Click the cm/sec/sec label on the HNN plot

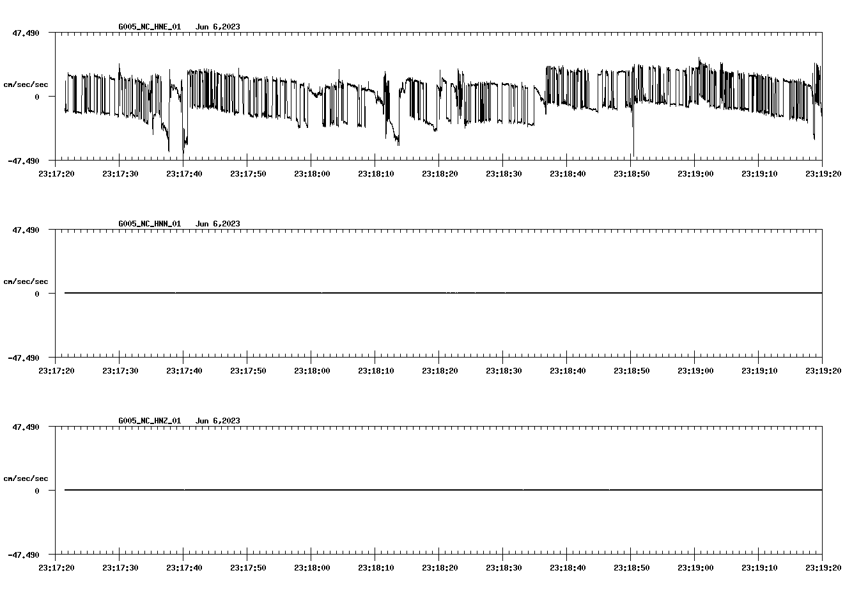coord(26,281)
